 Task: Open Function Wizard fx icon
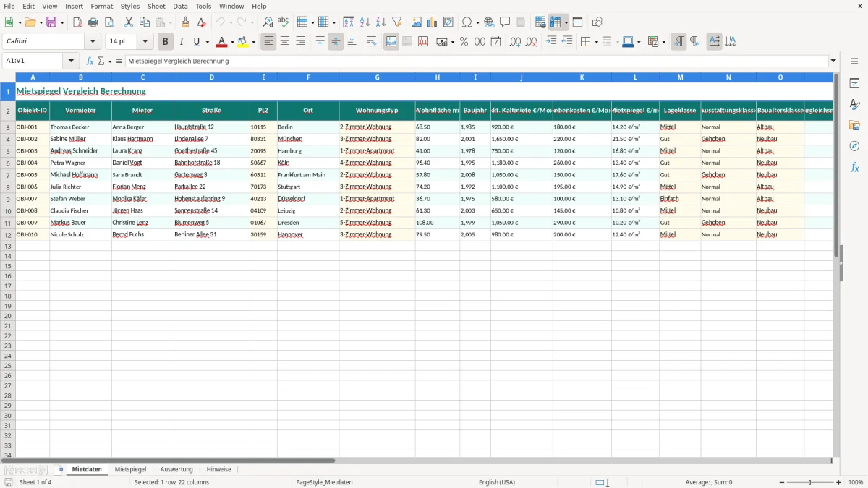(90, 61)
